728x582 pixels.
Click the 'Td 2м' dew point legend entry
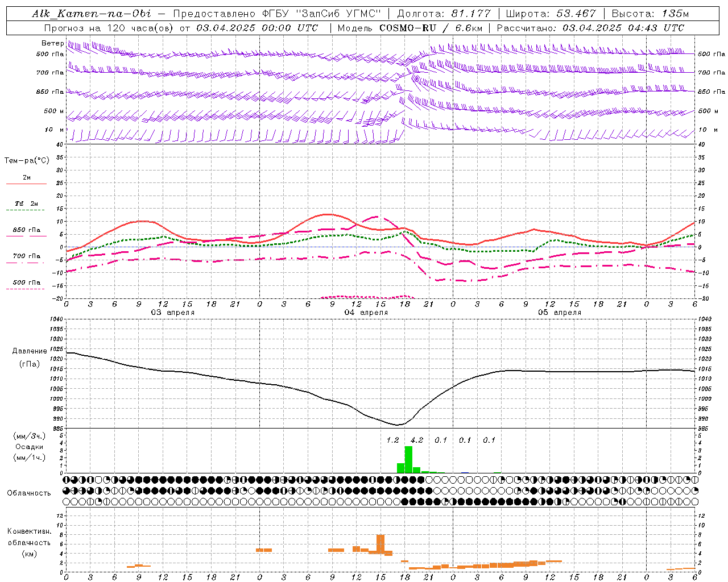point(27,203)
